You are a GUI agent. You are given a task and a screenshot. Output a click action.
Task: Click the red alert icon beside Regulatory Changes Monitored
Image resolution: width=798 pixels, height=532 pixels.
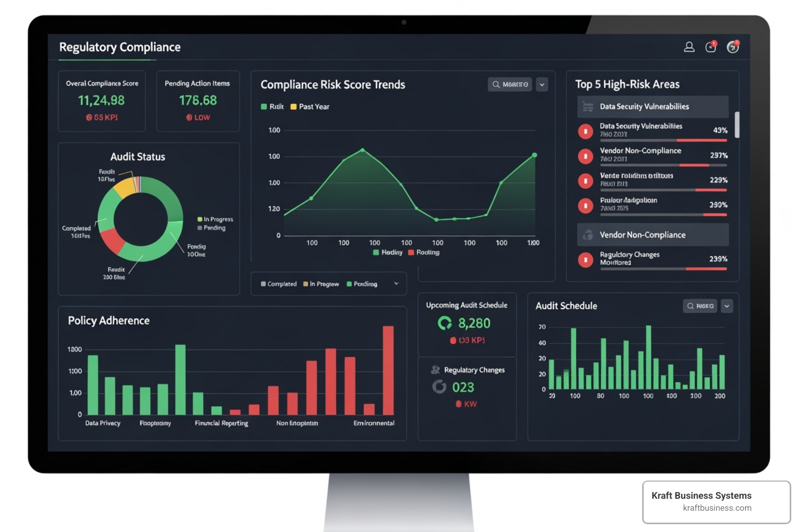(586, 259)
